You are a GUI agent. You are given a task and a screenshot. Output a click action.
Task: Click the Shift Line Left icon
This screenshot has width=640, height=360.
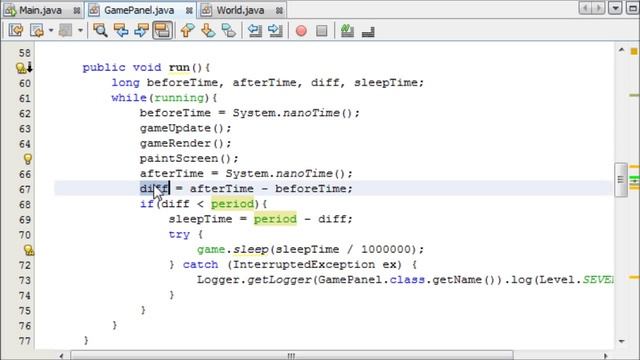(255, 31)
